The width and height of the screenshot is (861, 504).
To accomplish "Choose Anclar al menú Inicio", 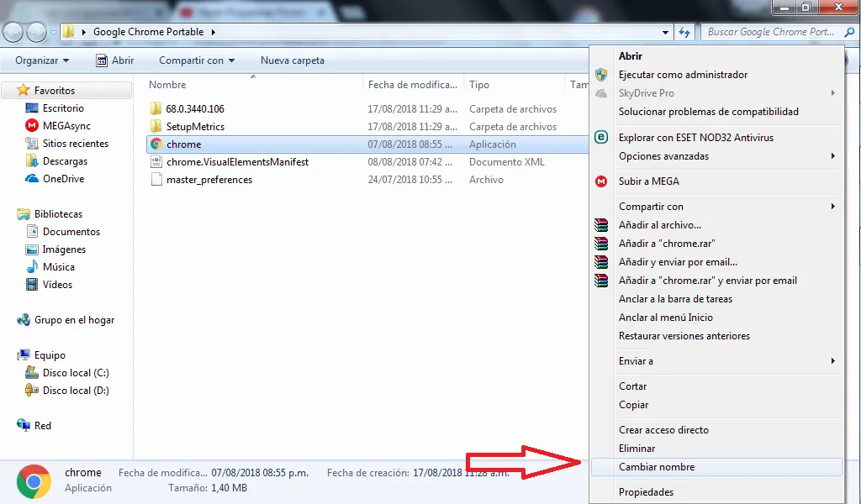I will click(716, 318).
